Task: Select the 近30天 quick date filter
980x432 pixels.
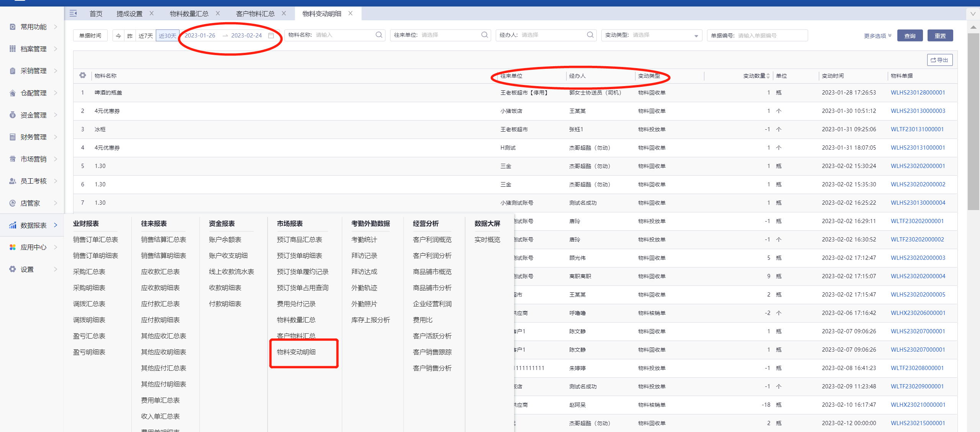Action: coord(167,36)
